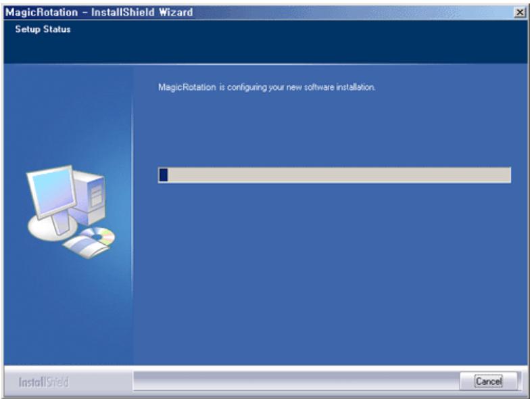Viewport: 532px width, 399px height.
Task: Click the 'MagicRotation is configuring' message text
Action: coord(267,87)
